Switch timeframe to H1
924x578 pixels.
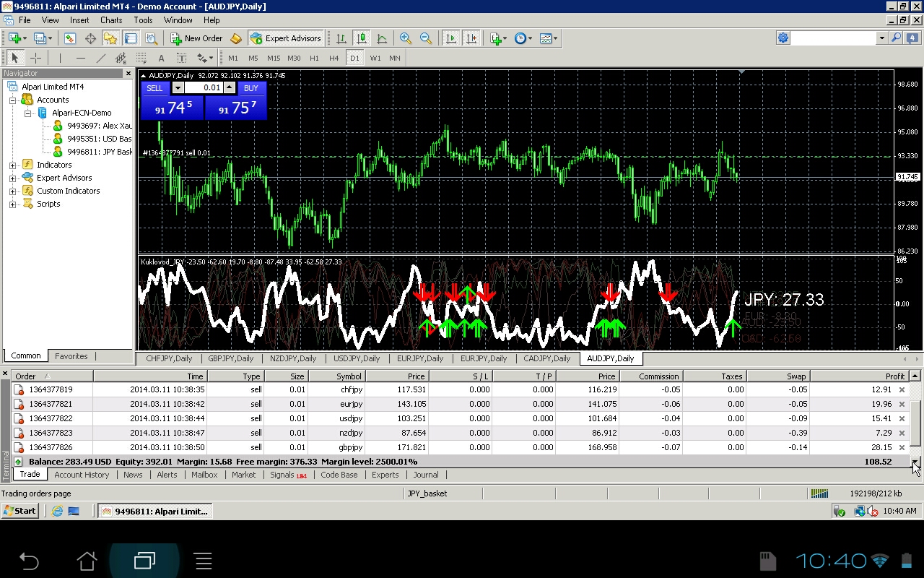[x=314, y=58]
